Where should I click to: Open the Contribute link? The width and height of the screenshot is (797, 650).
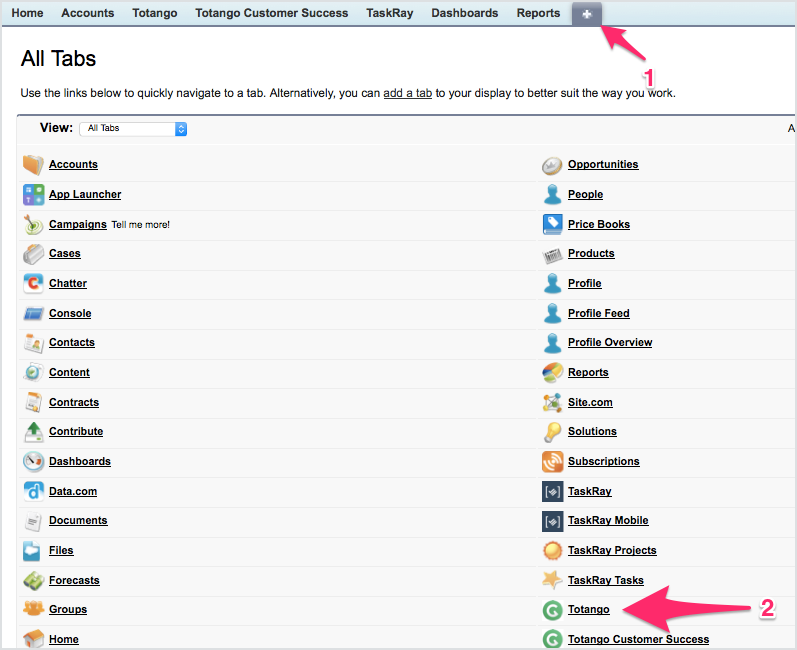click(76, 431)
